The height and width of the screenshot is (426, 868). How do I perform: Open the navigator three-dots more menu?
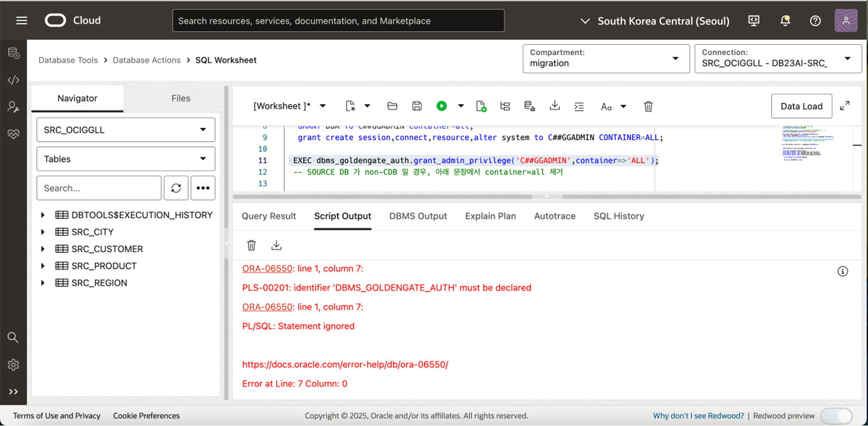[203, 188]
